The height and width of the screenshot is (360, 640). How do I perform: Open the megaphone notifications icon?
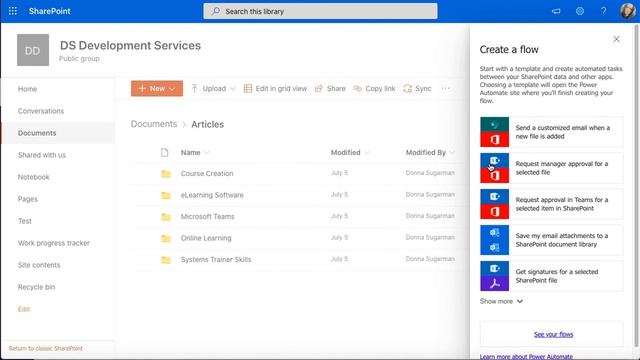point(556,11)
